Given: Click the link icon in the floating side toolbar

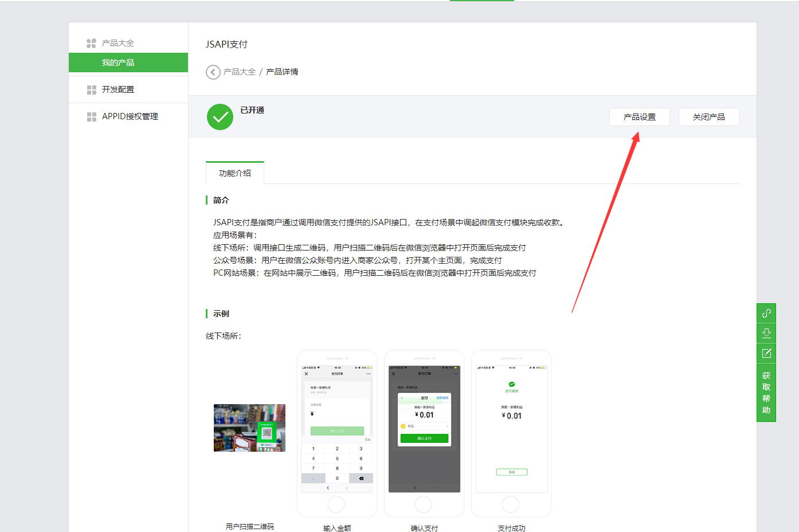Looking at the screenshot, I should pos(766,313).
